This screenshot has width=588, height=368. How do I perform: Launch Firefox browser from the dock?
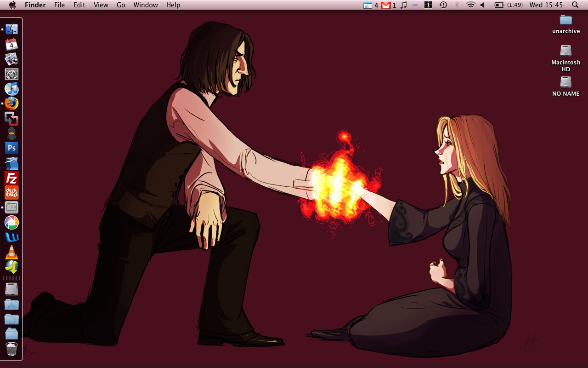pyautogui.click(x=11, y=103)
